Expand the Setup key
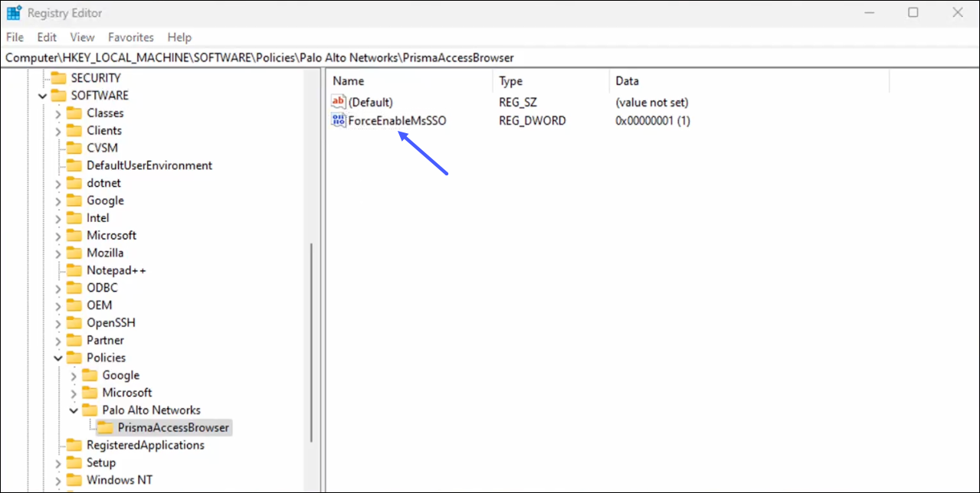The image size is (980, 493). tap(57, 463)
